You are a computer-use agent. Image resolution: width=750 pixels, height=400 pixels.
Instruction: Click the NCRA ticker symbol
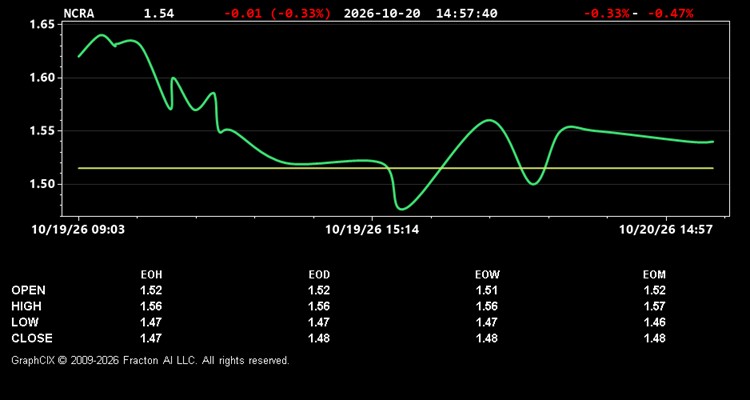coord(79,13)
